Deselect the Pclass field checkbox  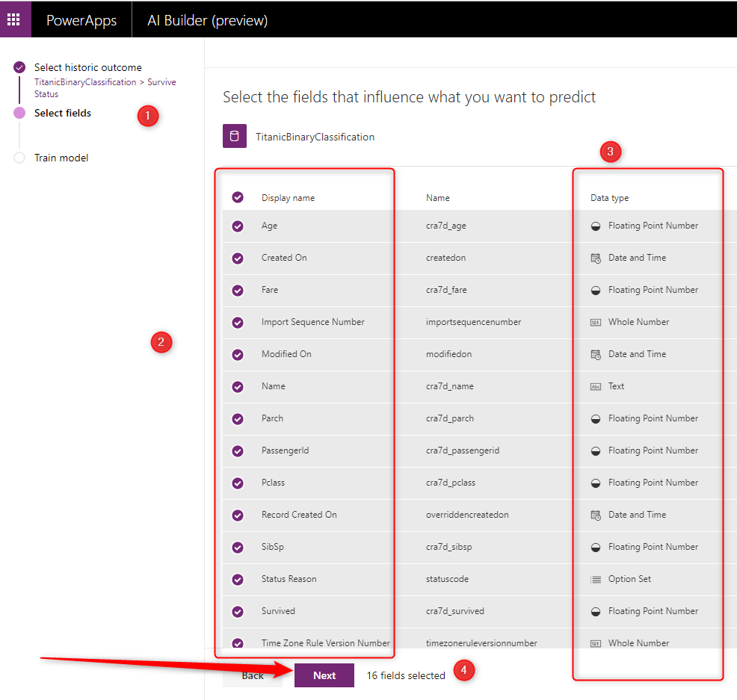(238, 483)
